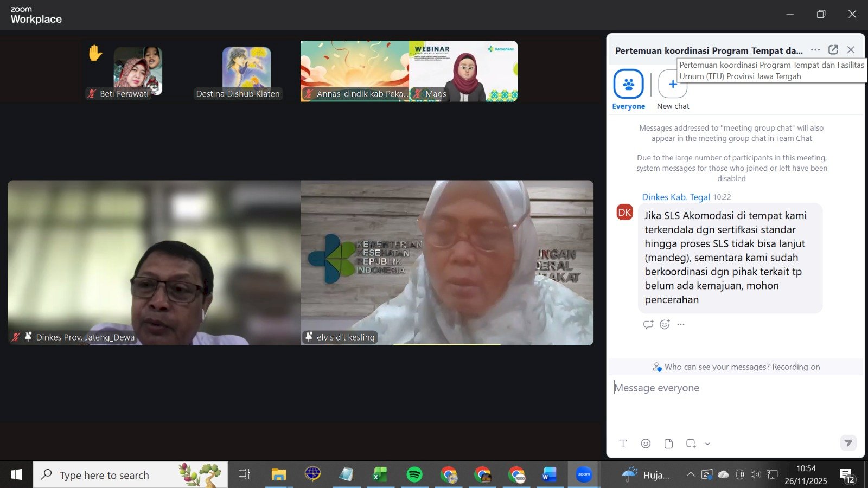The height and width of the screenshot is (488, 868).
Task: Open text formatting options in chat
Action: 623,444
